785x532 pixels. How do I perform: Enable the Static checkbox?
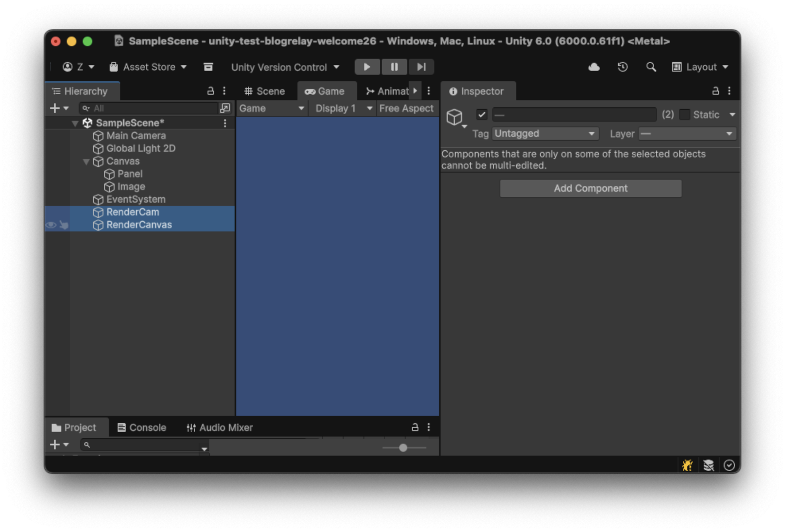click(x=684, y=115)
